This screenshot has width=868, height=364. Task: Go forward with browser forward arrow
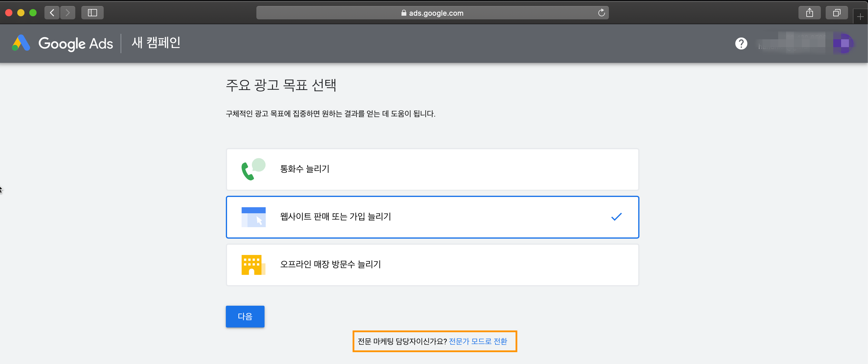click(x=68, y=13)
